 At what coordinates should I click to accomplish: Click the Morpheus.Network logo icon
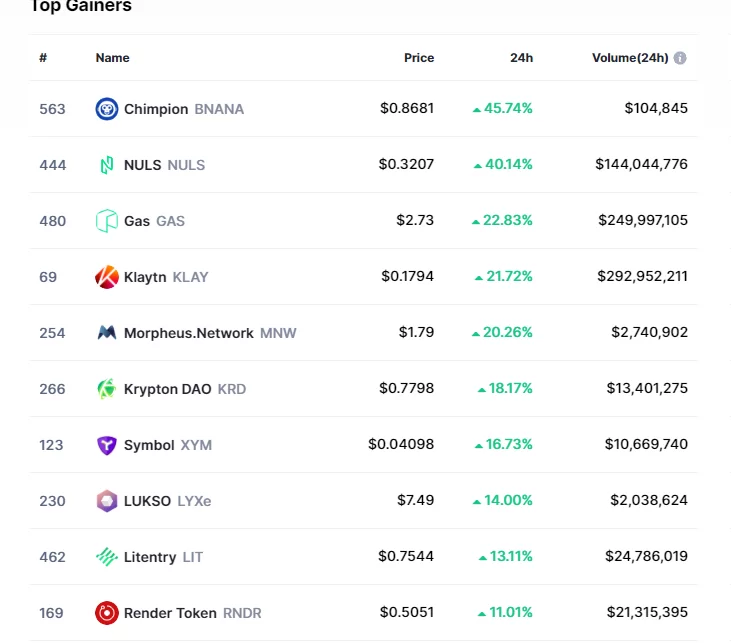point(107,333)
